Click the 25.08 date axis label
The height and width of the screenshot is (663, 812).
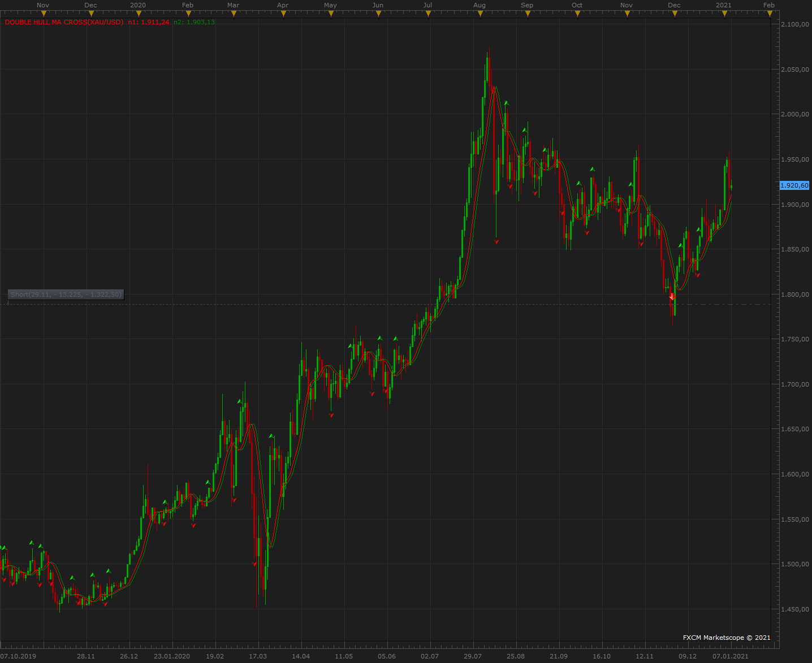[516, 656]
